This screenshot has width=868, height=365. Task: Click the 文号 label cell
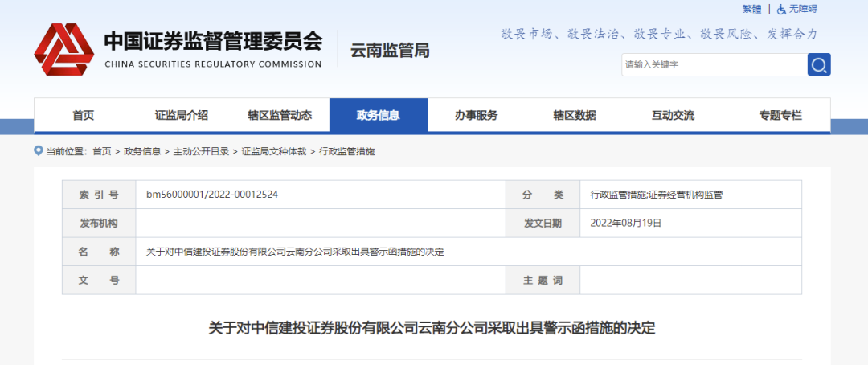click(x=99, y=281)
